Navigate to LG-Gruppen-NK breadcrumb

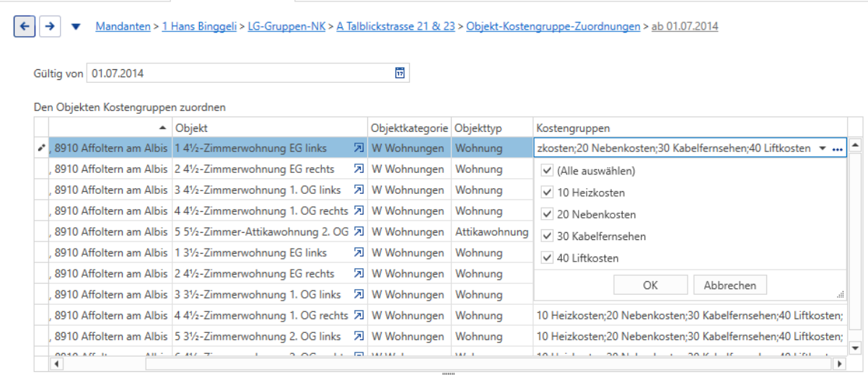coord(286,27)
